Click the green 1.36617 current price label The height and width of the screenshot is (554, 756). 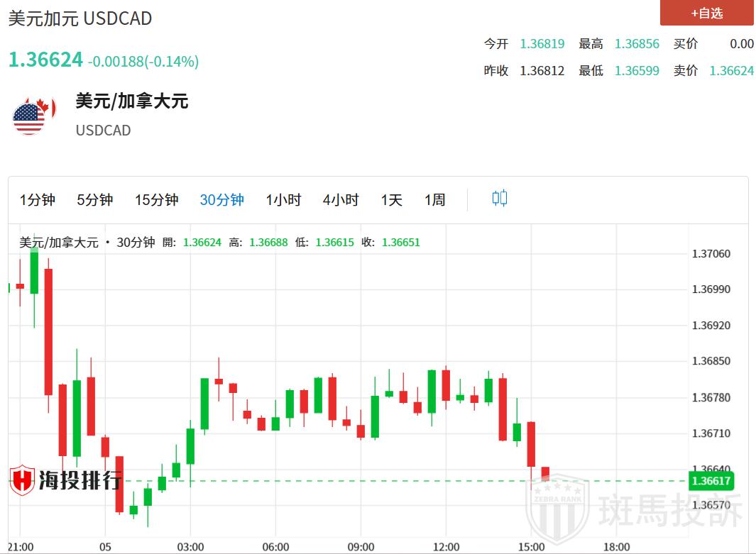coord(711,481)
